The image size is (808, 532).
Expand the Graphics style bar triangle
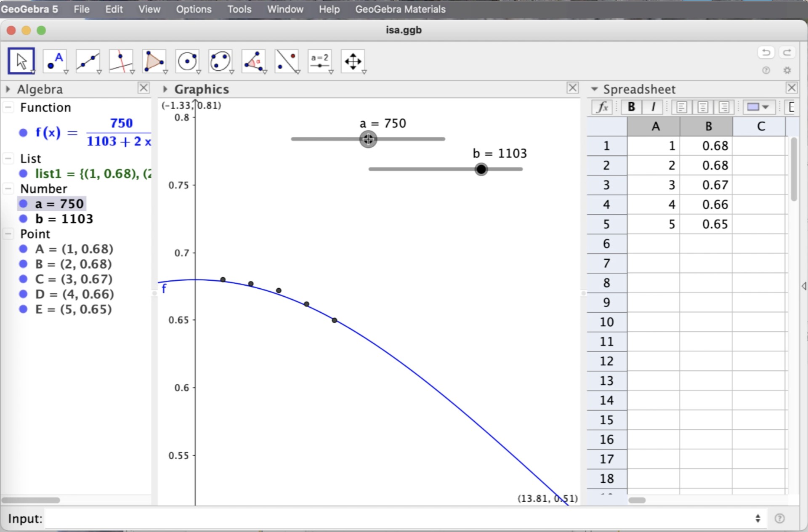(165, 89)
